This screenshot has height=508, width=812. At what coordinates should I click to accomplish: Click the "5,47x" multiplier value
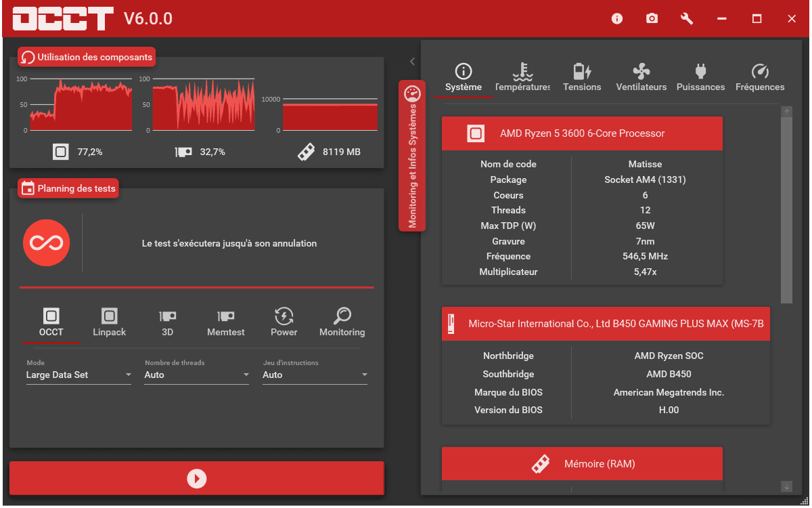(x=645, y=272)
